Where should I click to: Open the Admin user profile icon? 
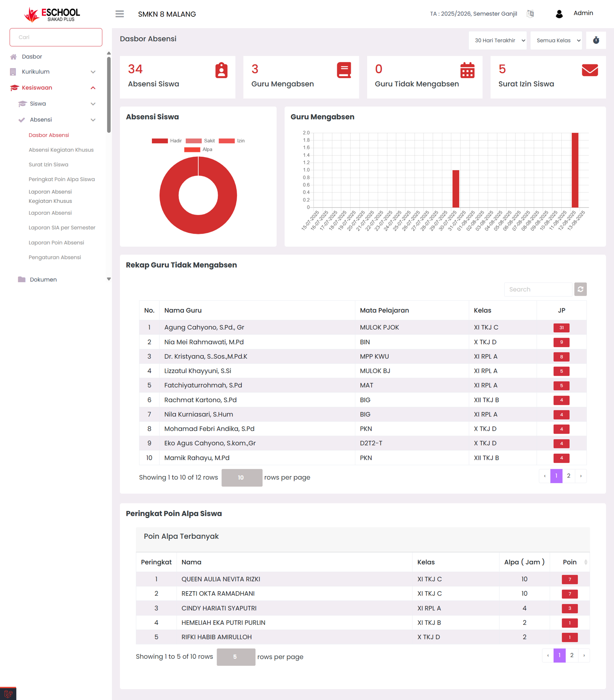click(x=559, y=14)
